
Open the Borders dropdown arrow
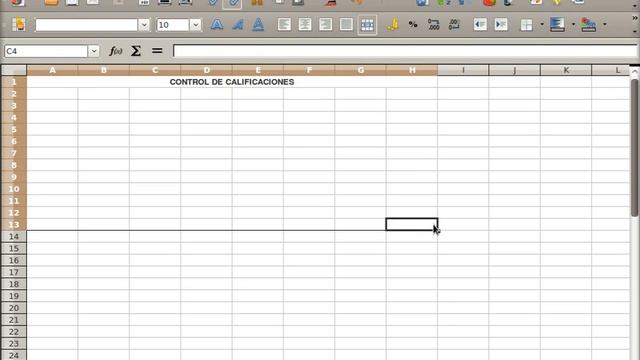pyautogui.click(x=542, y=24)
